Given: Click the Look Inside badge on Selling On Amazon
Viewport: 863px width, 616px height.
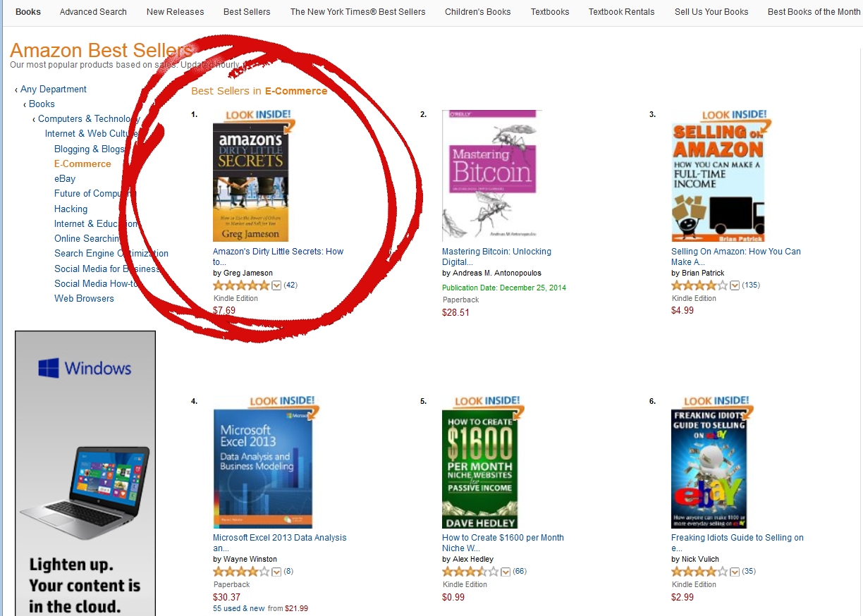Looking at the screenshot, I should click(734, 116).
